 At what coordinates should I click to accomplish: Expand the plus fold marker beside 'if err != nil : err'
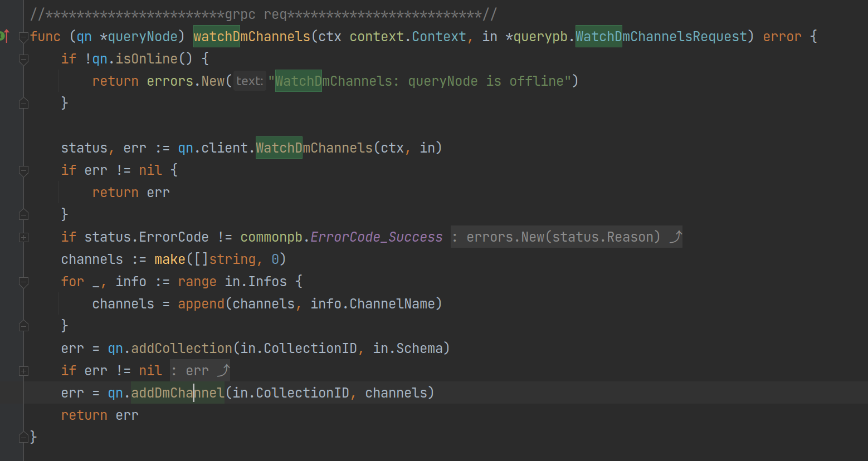23,370
